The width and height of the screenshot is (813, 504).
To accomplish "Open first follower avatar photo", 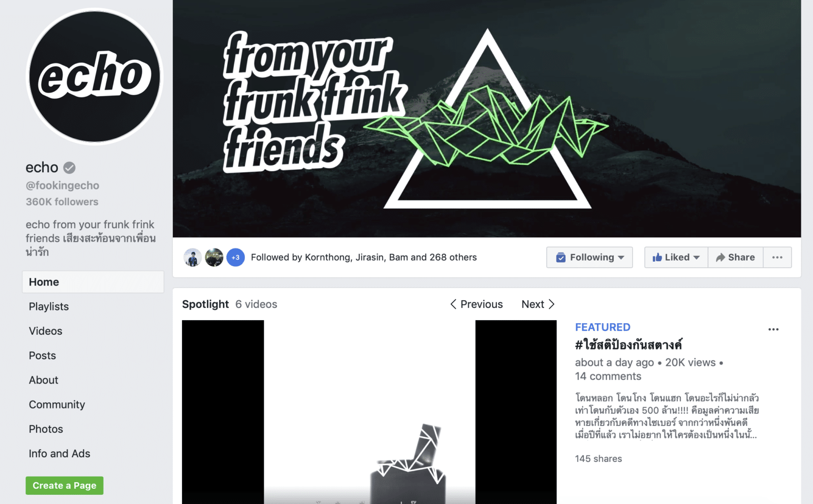I will 193,258.
